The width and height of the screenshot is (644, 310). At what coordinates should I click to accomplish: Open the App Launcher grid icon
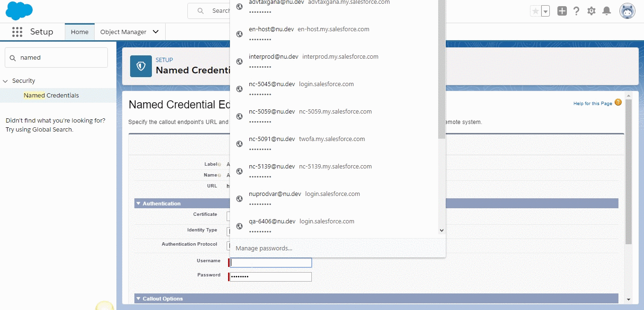tap(18, 32)
